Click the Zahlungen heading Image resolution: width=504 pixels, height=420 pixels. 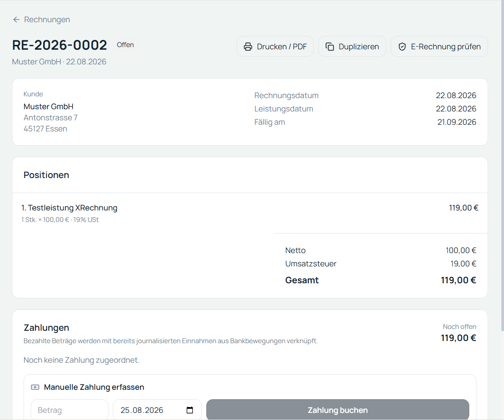(x=46, y=328)
